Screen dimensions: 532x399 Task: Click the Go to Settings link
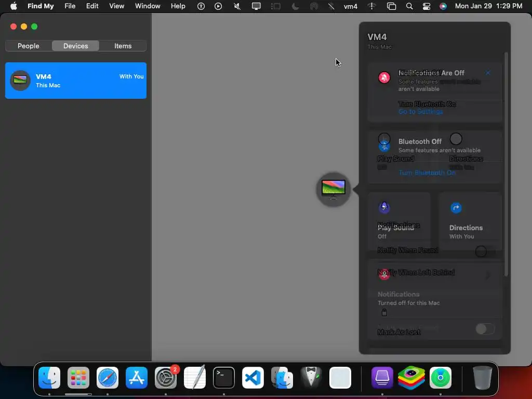pos(421,112)
